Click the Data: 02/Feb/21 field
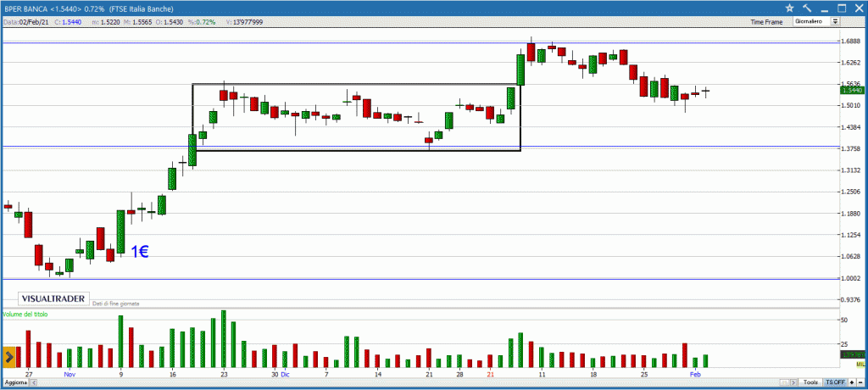 26,21
